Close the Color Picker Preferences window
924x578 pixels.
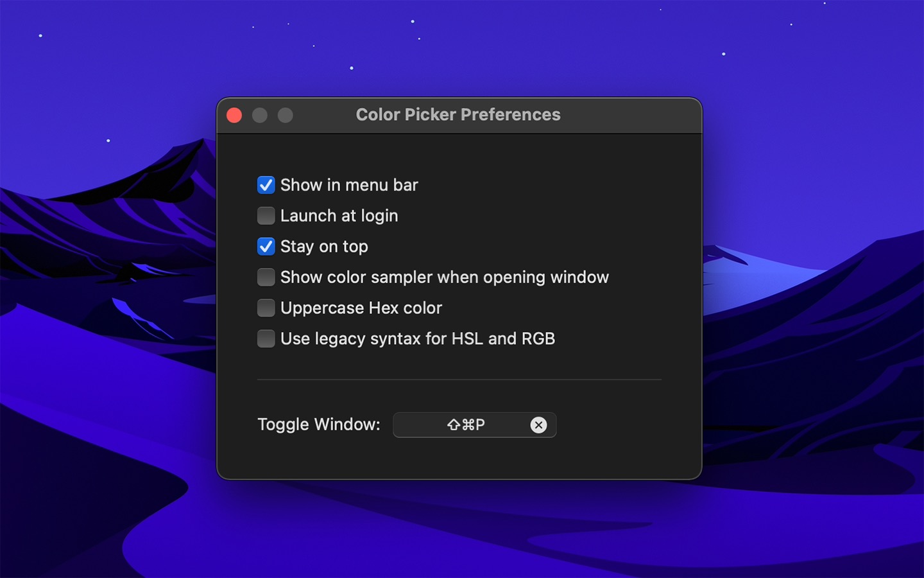click(x=235, y=115)
